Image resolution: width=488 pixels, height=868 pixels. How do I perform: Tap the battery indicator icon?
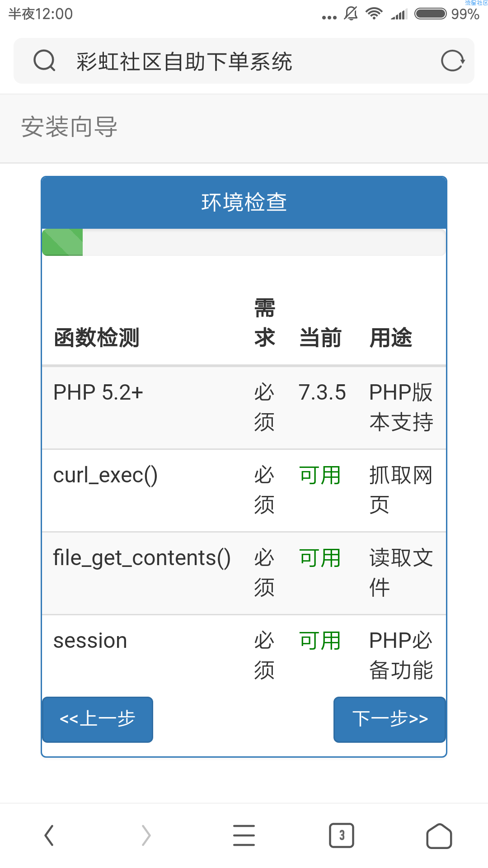431,14
